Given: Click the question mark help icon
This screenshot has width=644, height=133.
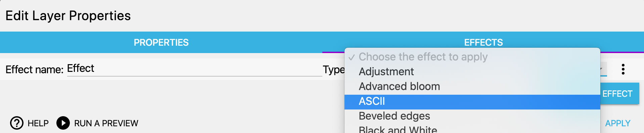Looking at the screenshot, I should 17,123.
